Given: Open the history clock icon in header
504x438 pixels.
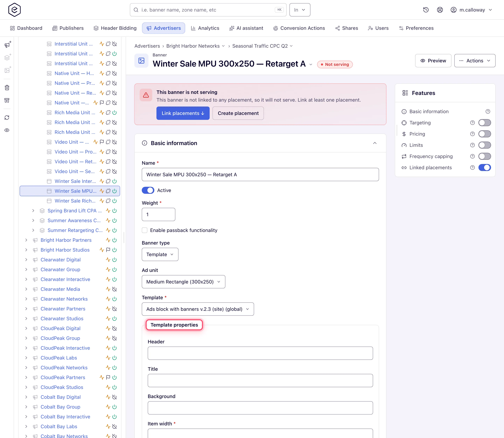Looking at the screenshot, I should [426, 10].
